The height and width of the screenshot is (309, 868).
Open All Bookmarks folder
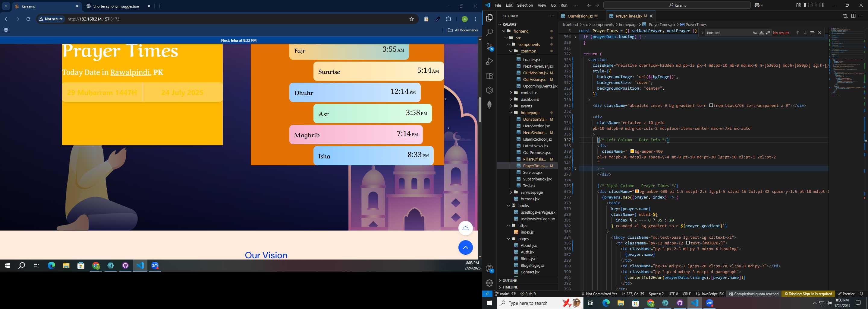pyautogui.click(x=463, y=30)
